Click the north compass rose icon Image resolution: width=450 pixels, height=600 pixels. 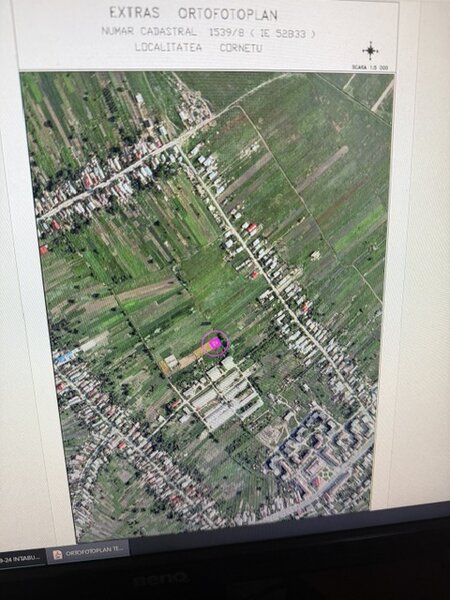370,51
